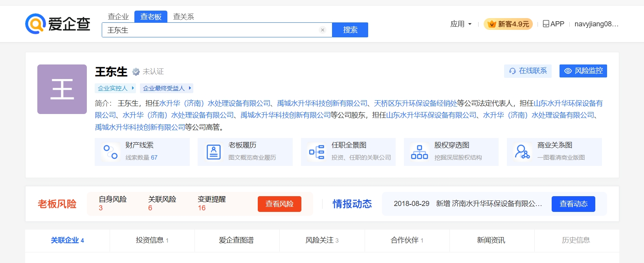
Task: Click the blue 查看动态 button
Action: (x=573, y=204)
